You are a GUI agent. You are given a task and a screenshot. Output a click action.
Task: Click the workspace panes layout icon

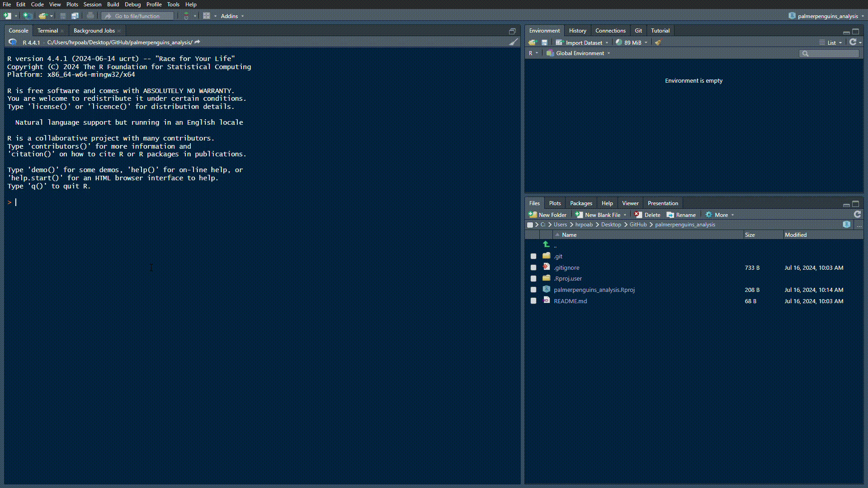pos(207,16)
